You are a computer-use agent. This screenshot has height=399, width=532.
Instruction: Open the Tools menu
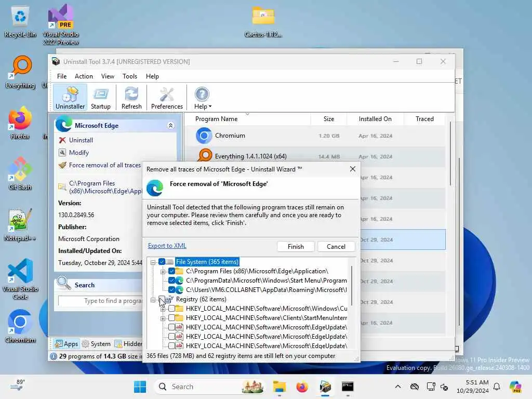(x=129, y=76)
